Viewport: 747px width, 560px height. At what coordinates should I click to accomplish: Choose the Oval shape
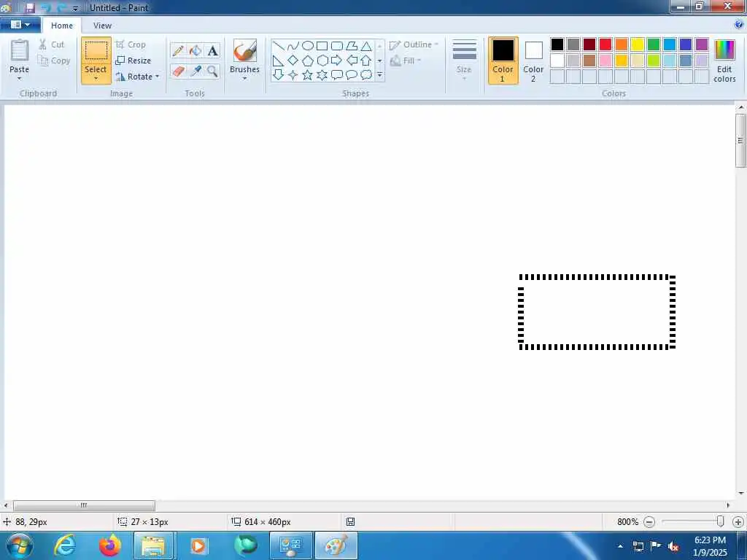[308, 46]
